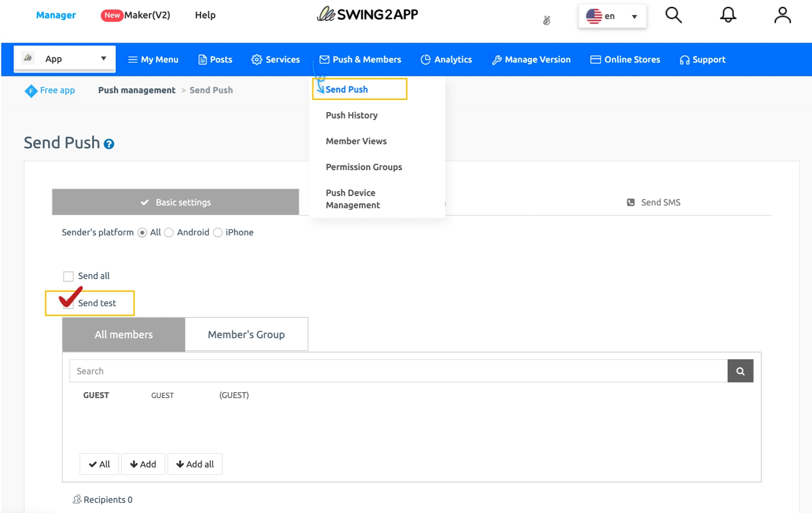Open the notifications bell
Viewport: 812px width, 513px height.
(728, 15)
